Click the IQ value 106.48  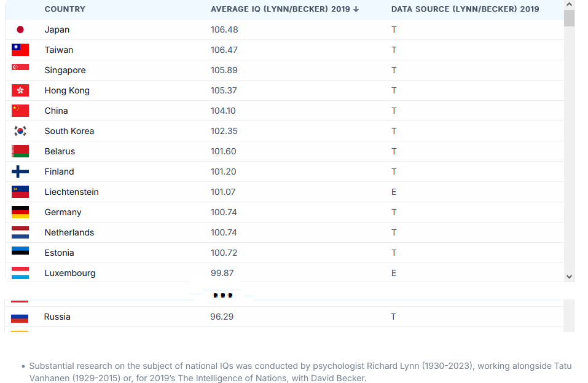pos(224,30)
